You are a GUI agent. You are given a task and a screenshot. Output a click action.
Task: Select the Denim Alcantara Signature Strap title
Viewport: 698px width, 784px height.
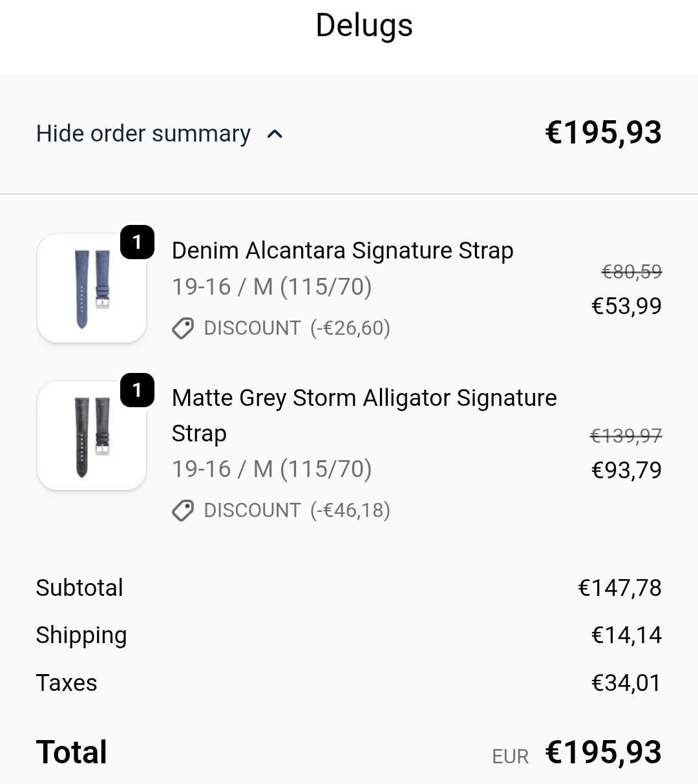pyautogui.click(x=343, y=251)
